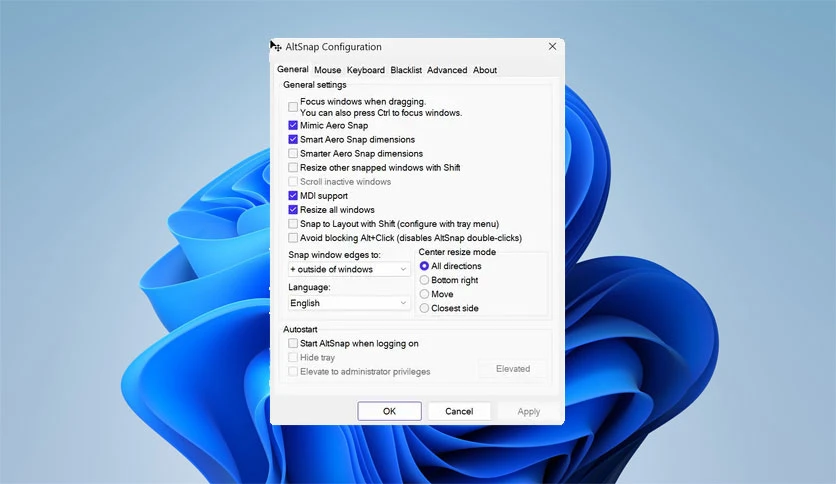Click the General settings group label
This screenshot has width=836, height=484.
[315, 85]
